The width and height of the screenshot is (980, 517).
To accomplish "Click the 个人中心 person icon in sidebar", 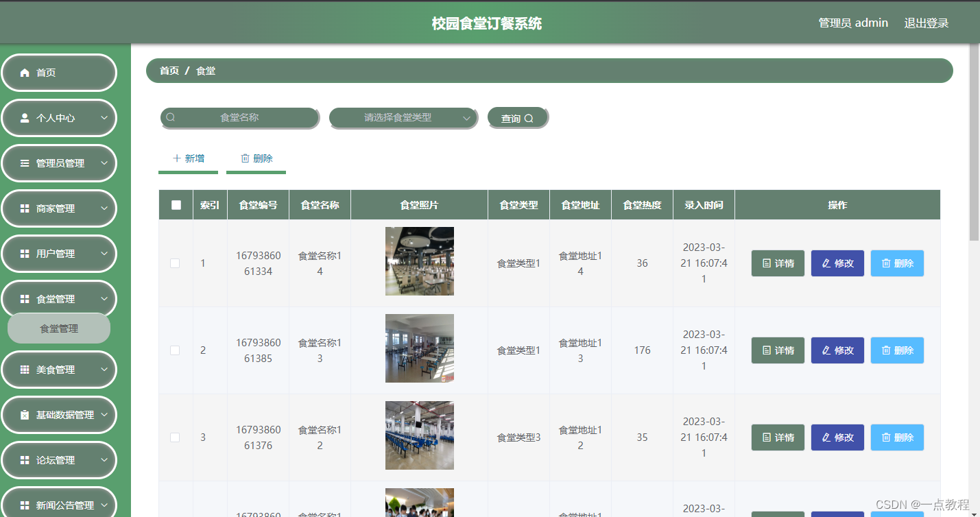I will 25,118.
